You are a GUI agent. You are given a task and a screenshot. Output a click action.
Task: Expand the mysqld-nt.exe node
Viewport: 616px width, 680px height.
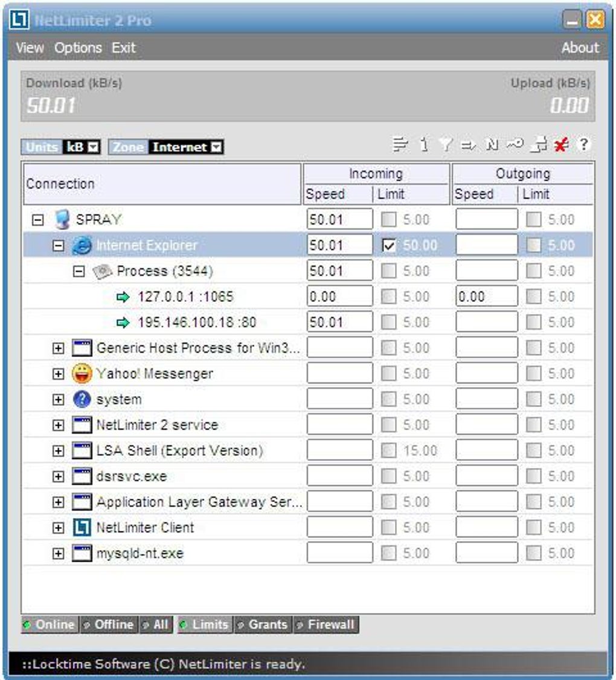58,554
